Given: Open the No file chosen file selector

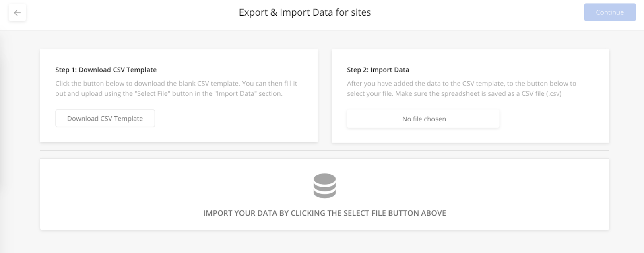Looking at the screenshot, I should click(423, 119).
